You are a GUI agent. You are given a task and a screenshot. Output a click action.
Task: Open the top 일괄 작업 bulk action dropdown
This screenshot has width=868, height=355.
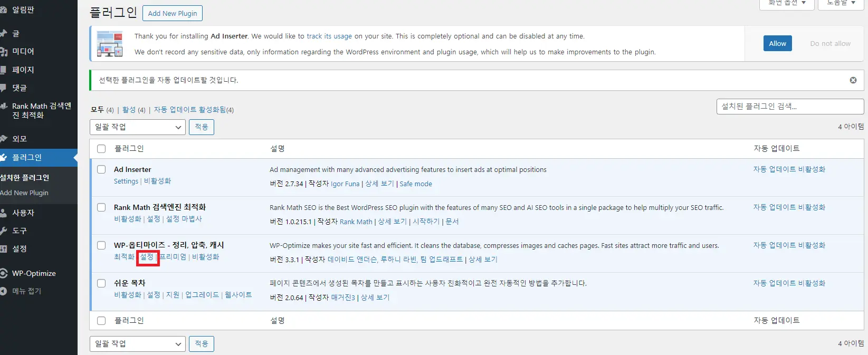(x=138, y=127)
